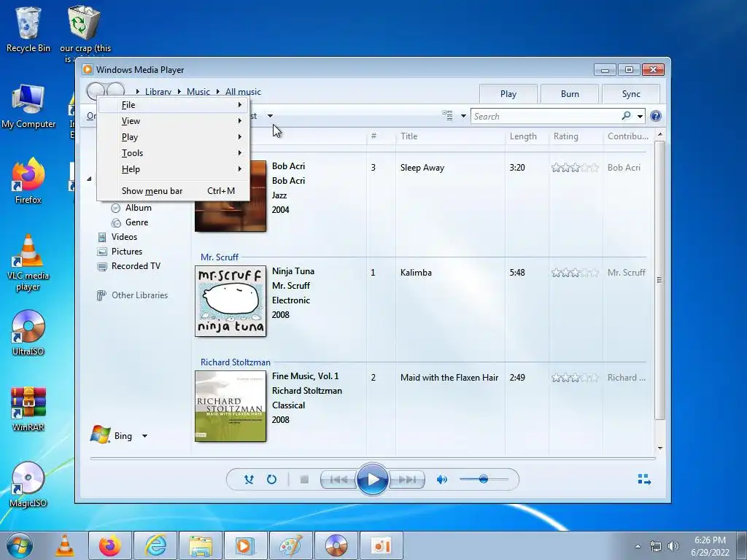Click the View options icon

[x=447, y=115]
